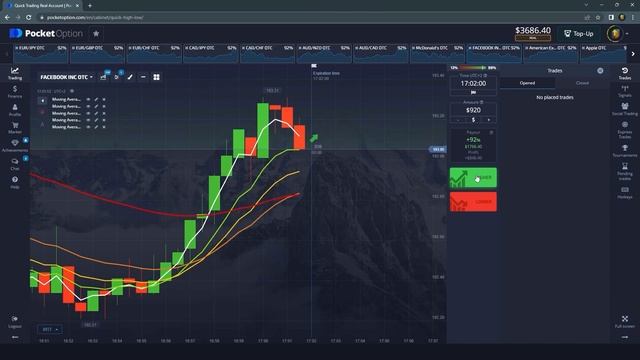The image size is (640, 360).
Task: Open Social Trading
Action: tap(624, 109)
